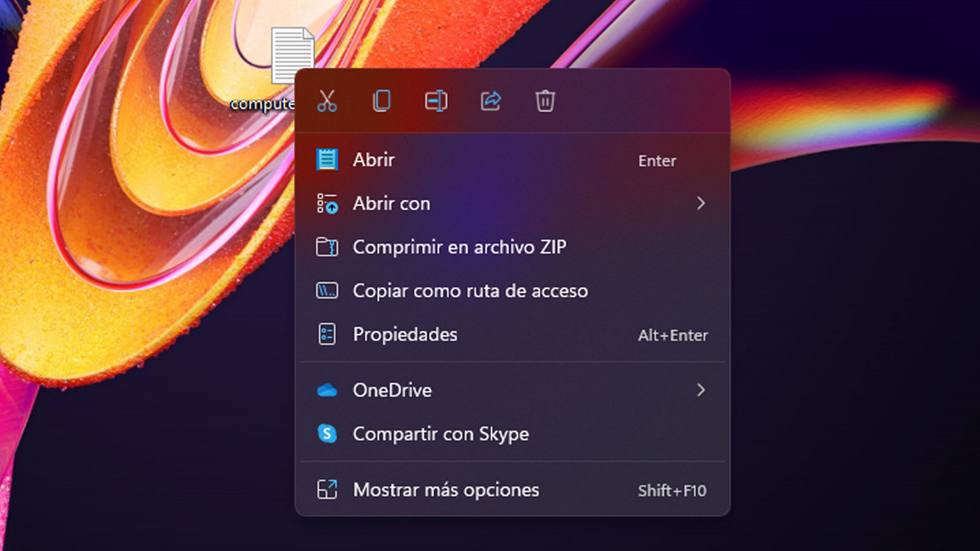The image size is (980, 551).
Task: Click the Cut scissors icon
Action: point(327,101)
